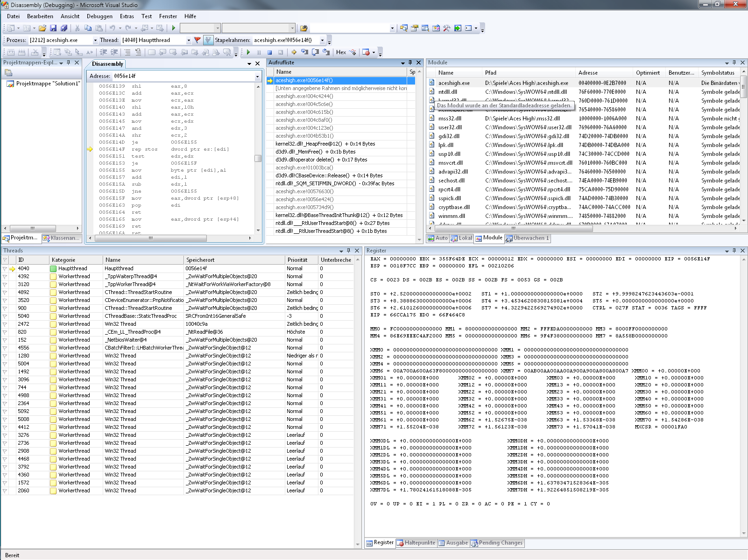Open the Thread dropdown showing Hauptthread
The image size is (748, 560).
(189, 40)
